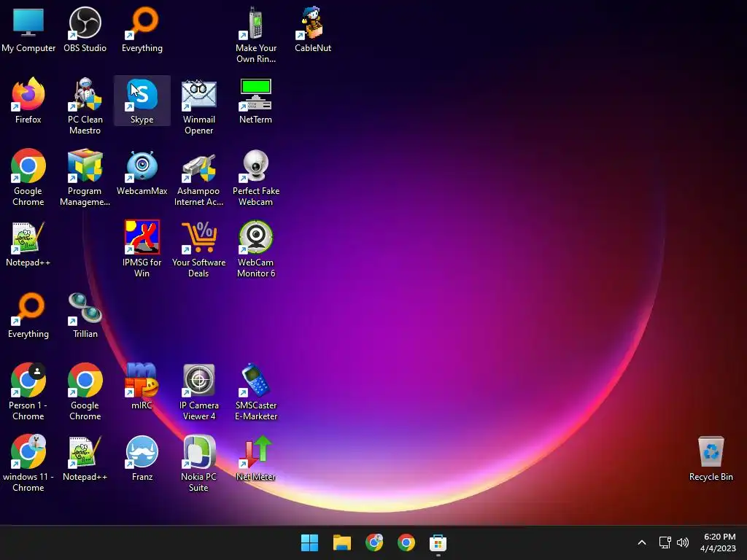
Task: Click the Program Management cube icon
Action: click(85, 166)
